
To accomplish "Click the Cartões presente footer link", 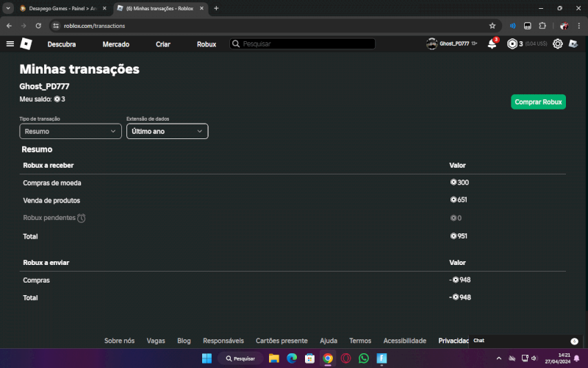I will pos(282,341).
